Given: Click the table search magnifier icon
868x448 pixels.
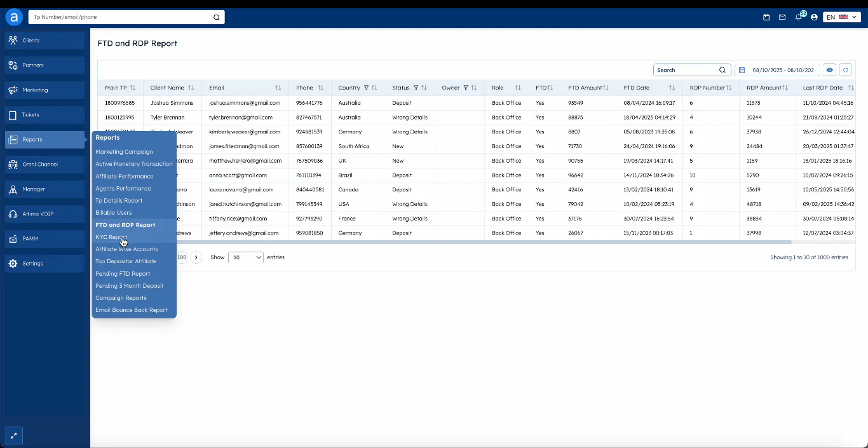Looking at the screenshot, I should pos(722,70).
